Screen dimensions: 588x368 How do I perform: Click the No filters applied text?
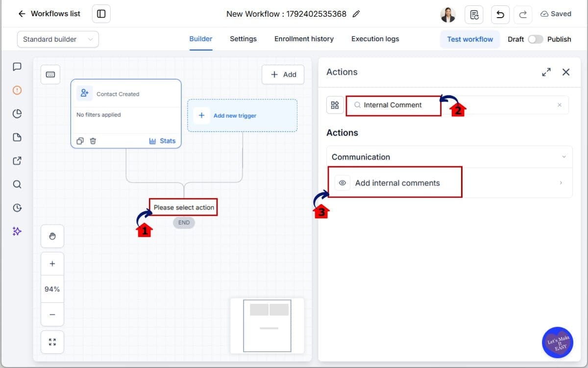pos(98,115)
